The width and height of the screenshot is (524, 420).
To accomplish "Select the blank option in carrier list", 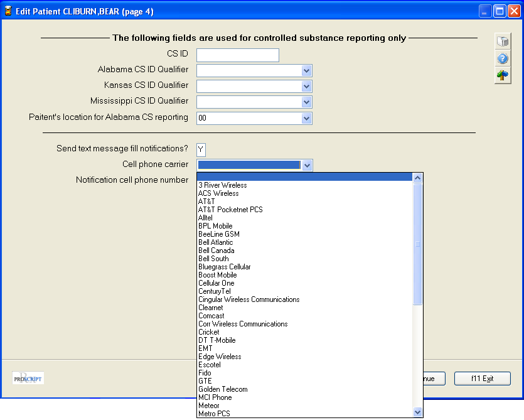I will [x=305, y=177].
